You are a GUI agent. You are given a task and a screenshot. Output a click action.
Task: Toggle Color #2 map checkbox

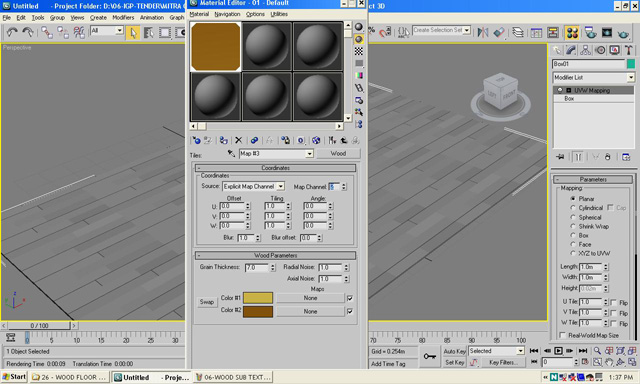350,311
